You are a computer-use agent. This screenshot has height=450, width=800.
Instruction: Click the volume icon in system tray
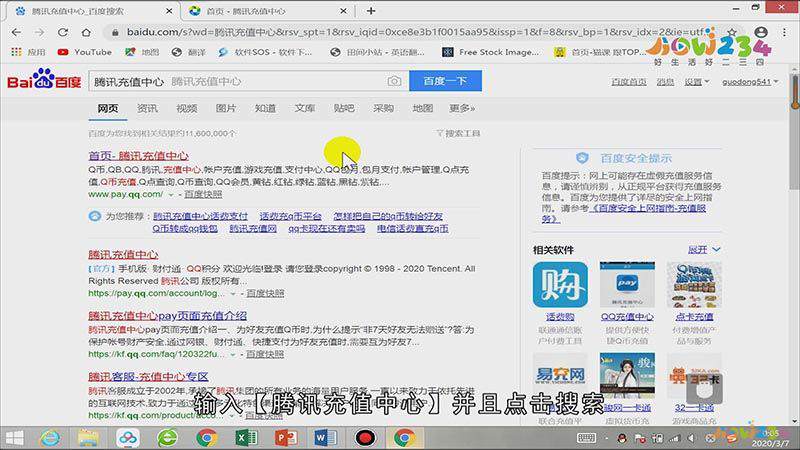[692, 438]
